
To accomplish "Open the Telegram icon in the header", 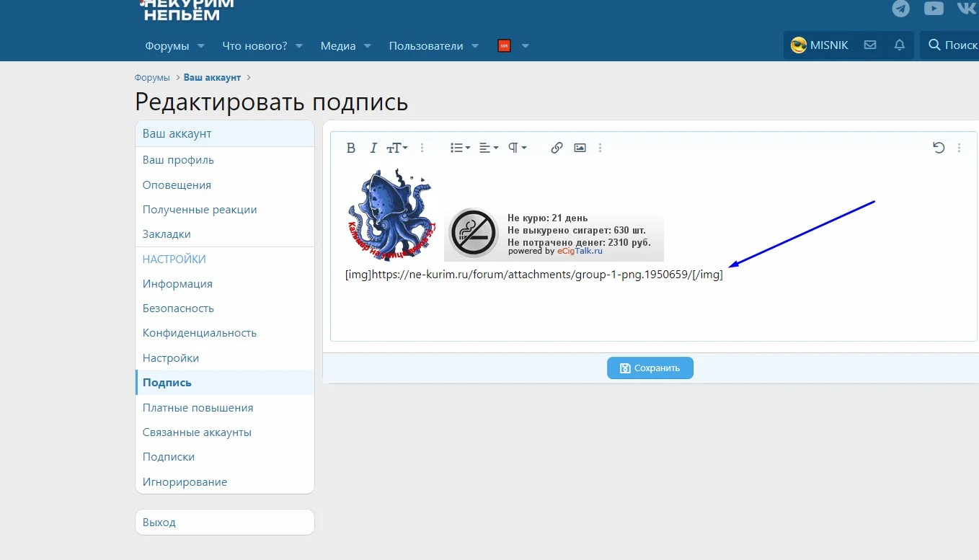I will pos(900,9).
